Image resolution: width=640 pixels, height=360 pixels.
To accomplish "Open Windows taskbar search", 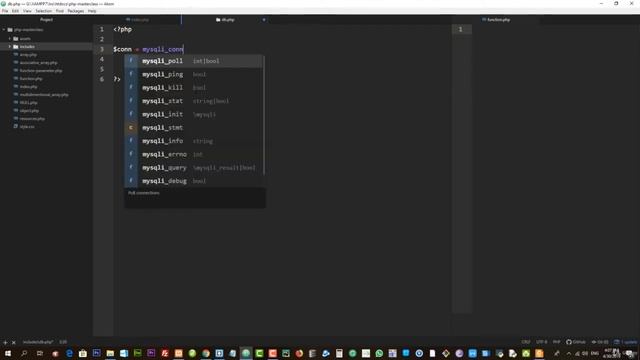I will pos(24,353).
